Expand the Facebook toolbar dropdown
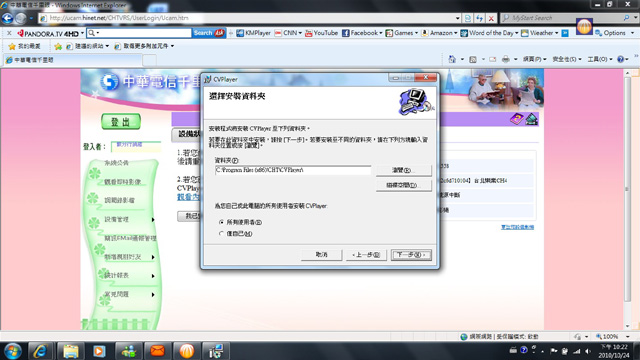Viewport: 640px width, 360px height. pyautogui.click(x=381, y=33)
